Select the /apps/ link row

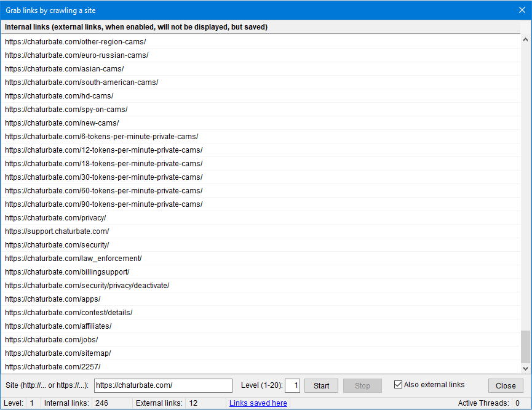[261, 299]
